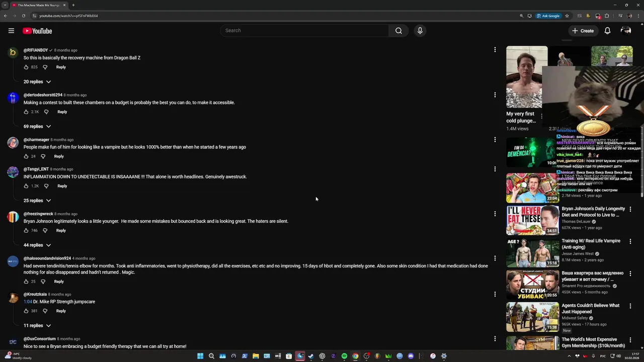
Task: Dislike the @freezingwreck comment
Action: 45,230
